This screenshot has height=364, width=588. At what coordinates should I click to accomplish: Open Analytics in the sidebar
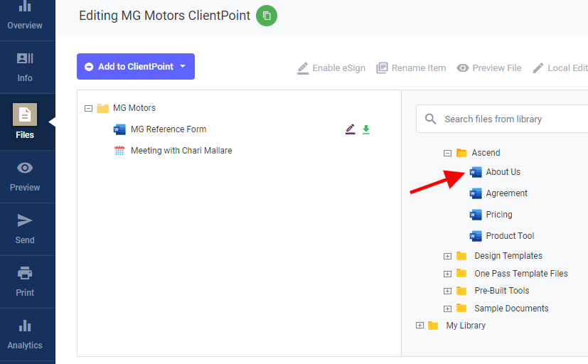(x=25, y=335)
